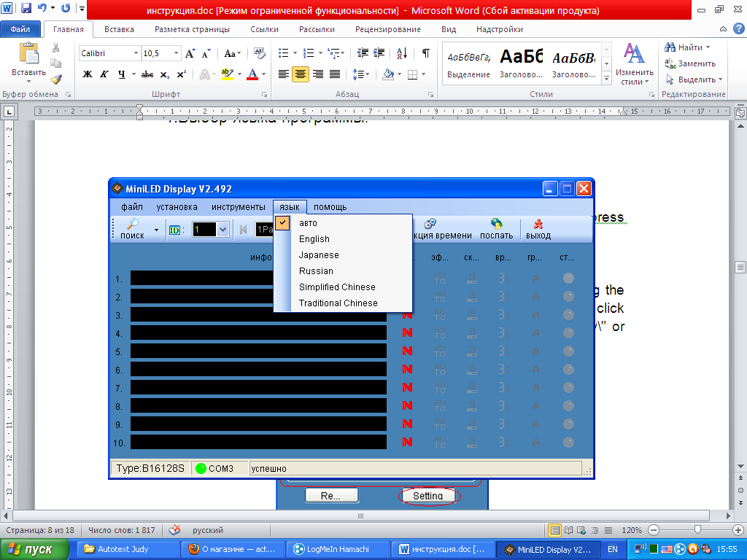Switch to the Разметка страницы tab
This screenshot has width=747, height=560.
coord(192,29)
